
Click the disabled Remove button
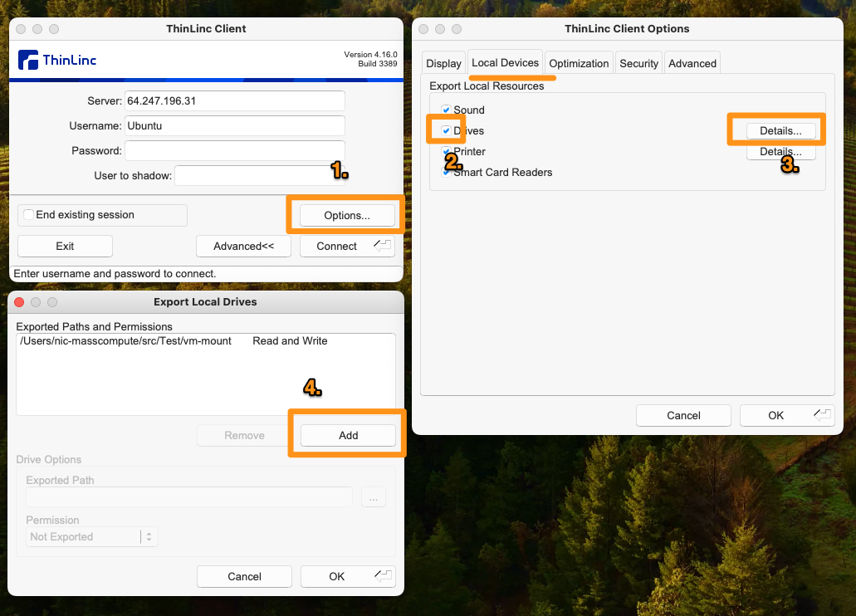[x=244, y=435]
